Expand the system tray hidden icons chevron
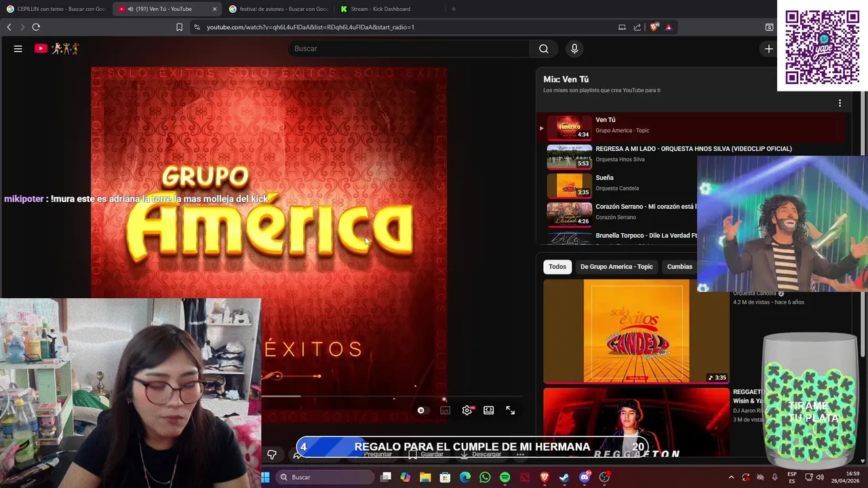Viewport: 868px width, 488px height. (x=731, y=477)
